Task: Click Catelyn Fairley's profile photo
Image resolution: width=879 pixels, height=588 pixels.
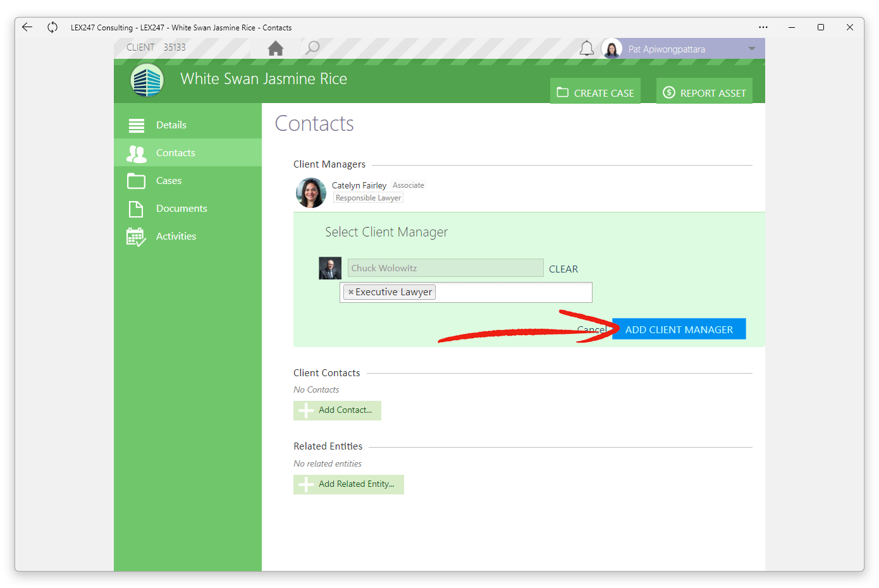Action: click(311, 192)
